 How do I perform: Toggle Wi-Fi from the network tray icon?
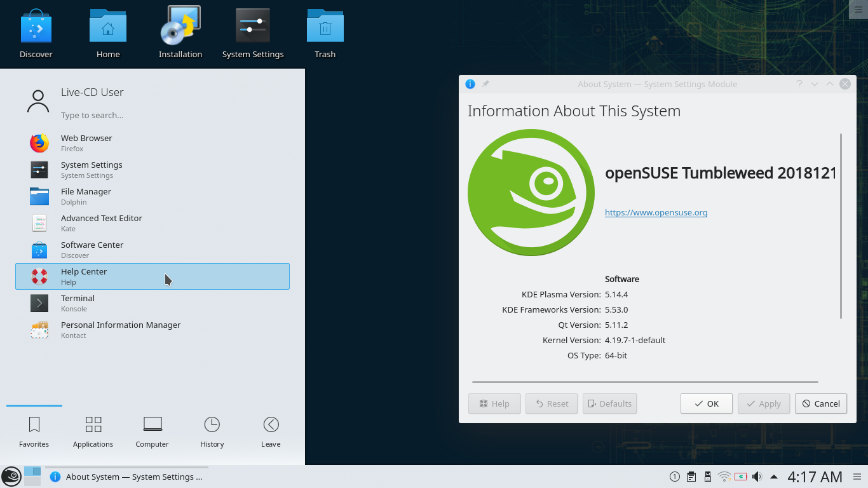pyautogui.click(x=723, y=476)
